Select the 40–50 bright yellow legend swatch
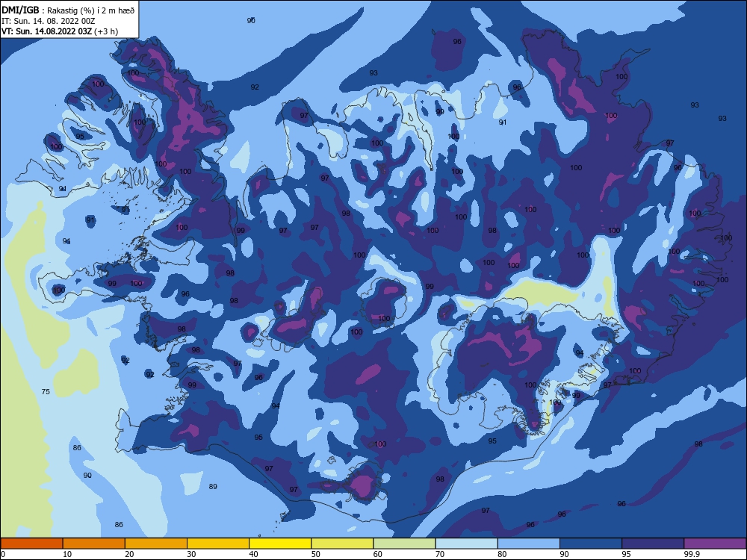The image size is (747, 560). coord(280,544)
